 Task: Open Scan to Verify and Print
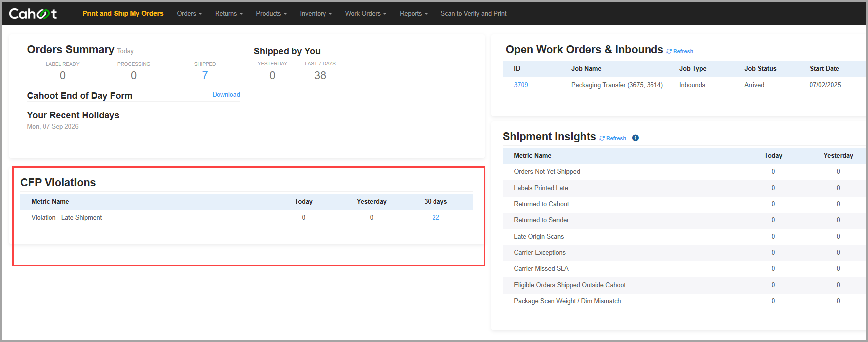[x=473, y=13]
